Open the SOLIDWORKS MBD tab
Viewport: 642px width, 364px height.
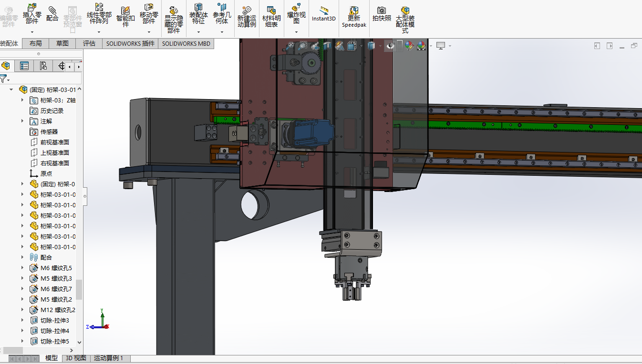(x=186, y=43)
